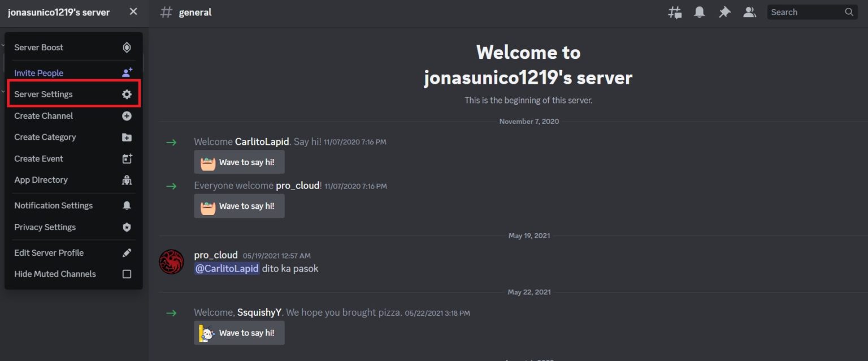Toggle the Hide Muted Channels checkbox
The width and height of the screenshot is (868, 361).
127,274
